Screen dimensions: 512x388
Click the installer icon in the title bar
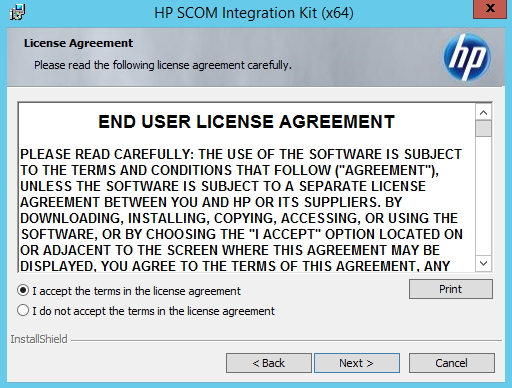click(x=17, y=12)
